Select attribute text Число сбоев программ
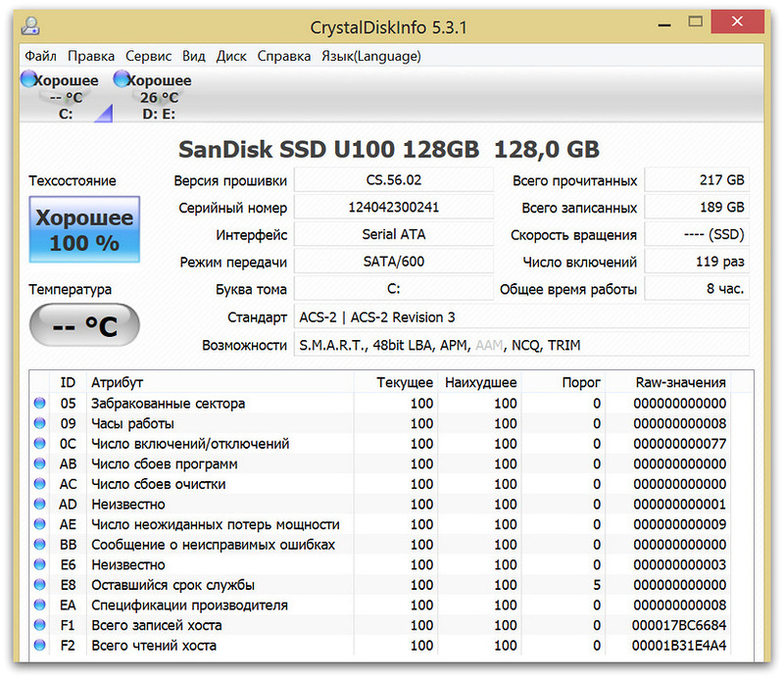The width and height of the screenshot is (784, 679). click(164, 464)
